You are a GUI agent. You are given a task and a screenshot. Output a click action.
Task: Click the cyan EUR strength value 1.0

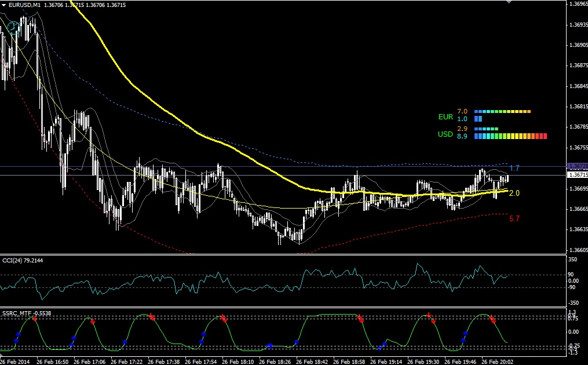pyautogui.click(x=462, y=119)
